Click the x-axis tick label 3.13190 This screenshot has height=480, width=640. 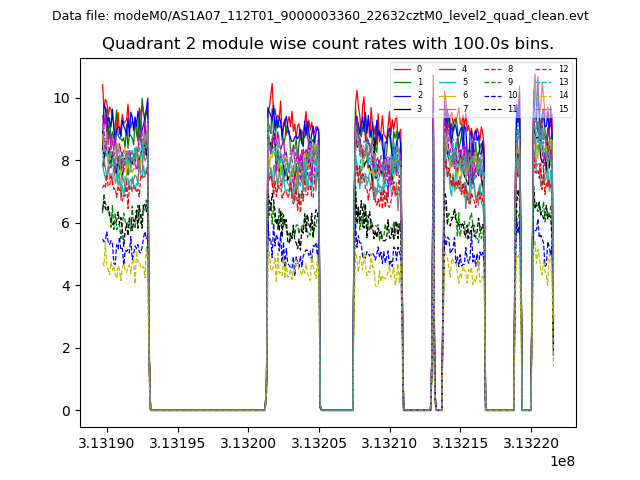[106, 441]
